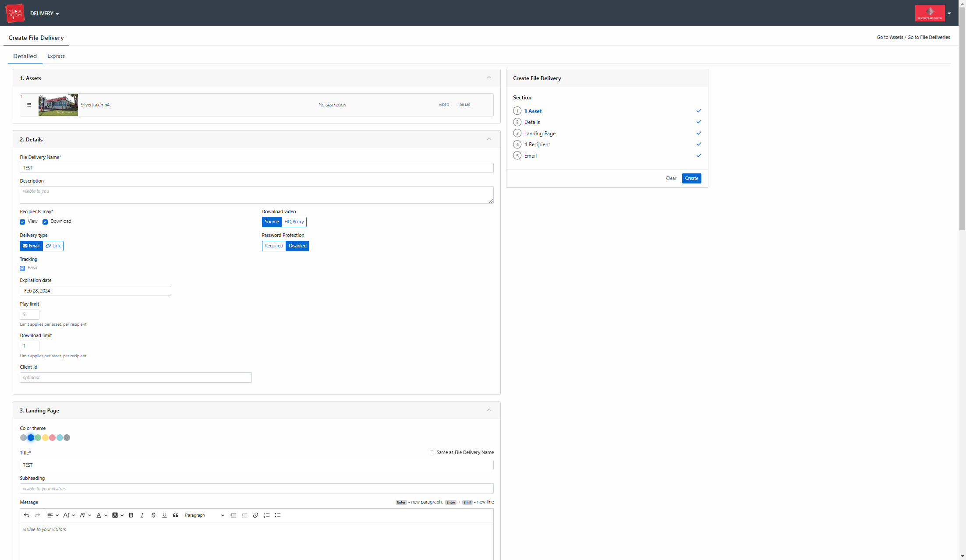Collapse the 3. Landing Page section
Screen dimensions: 966x560
(x=489, y=410)
